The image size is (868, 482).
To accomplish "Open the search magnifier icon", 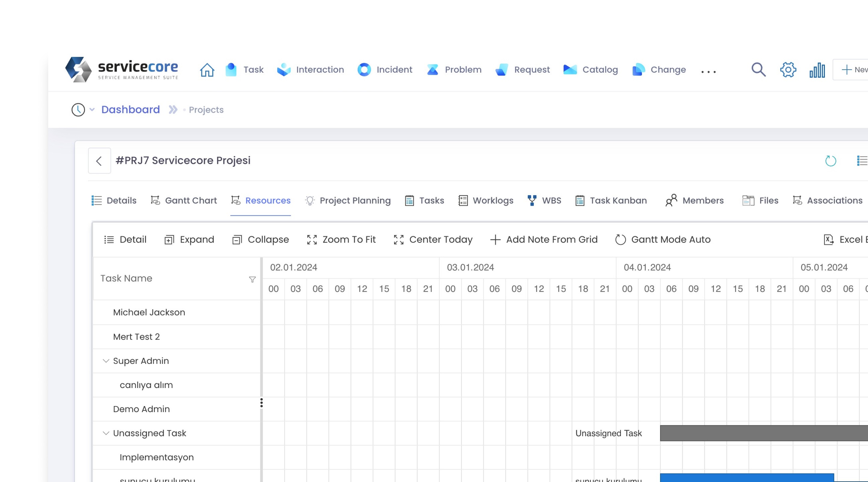I will (758, 70).
